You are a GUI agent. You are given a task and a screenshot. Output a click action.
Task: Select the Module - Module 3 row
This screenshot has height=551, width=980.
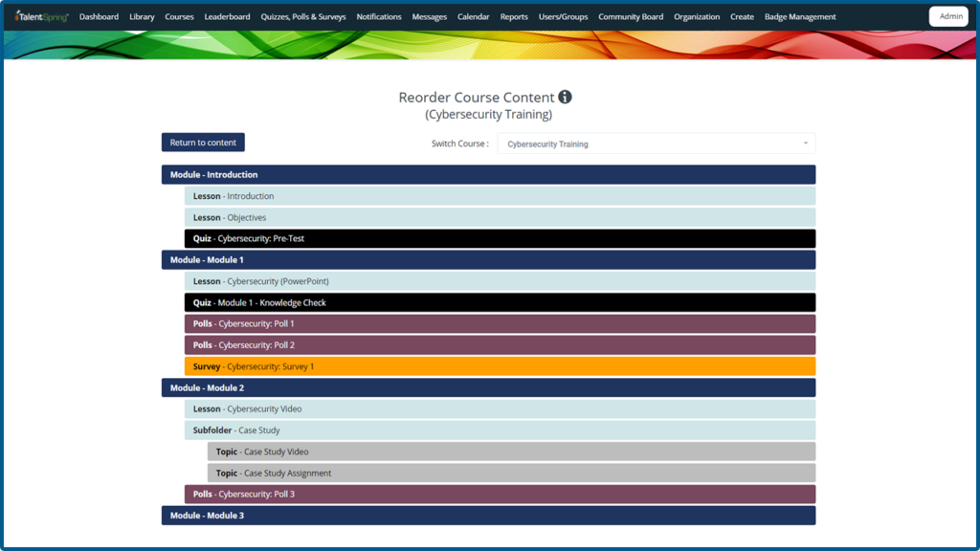pos(488,516)
